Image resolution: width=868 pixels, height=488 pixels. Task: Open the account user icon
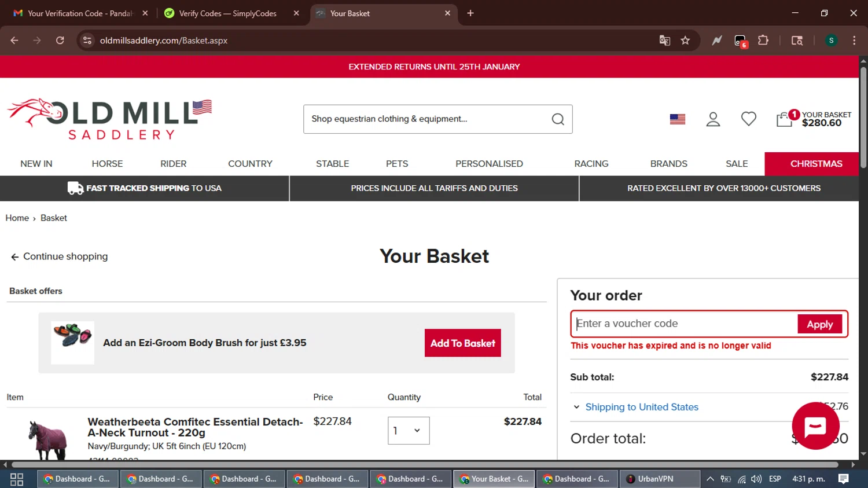[x=713, y=119]
